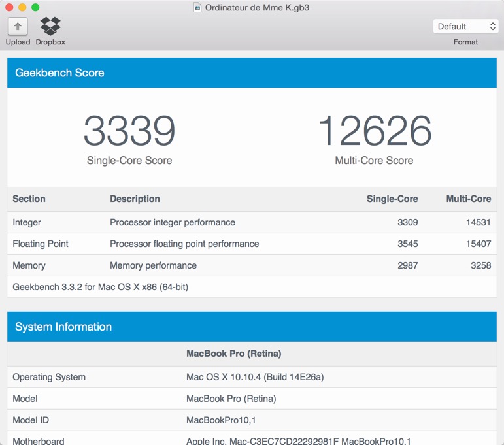Click the Motherboard label
The image size is (504, 445).
point(39,442)
